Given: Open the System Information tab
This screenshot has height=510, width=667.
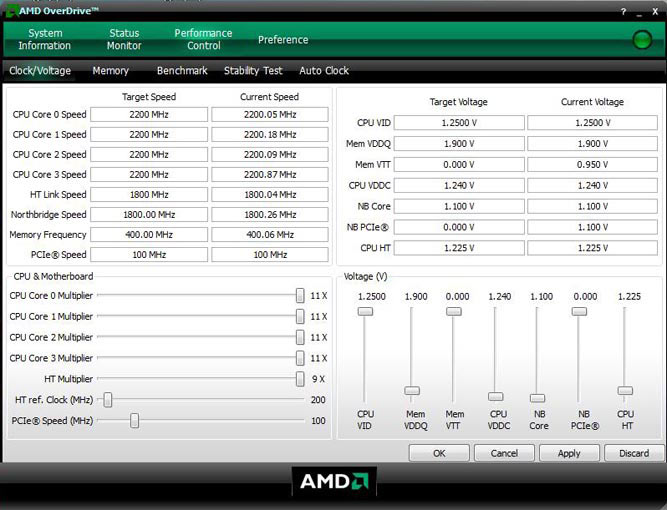Looking at the screenshot, I should pyautogui.click(x=45, y=39).
